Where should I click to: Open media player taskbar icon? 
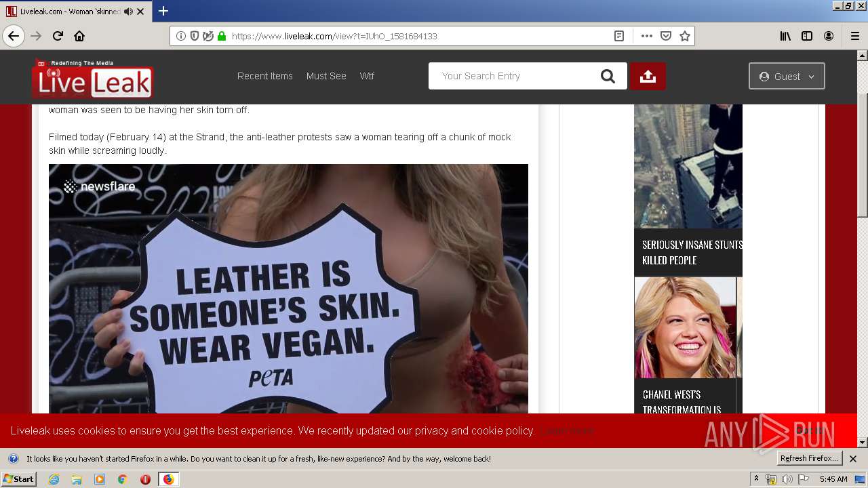pyautogui.click(x=100, y=479)
